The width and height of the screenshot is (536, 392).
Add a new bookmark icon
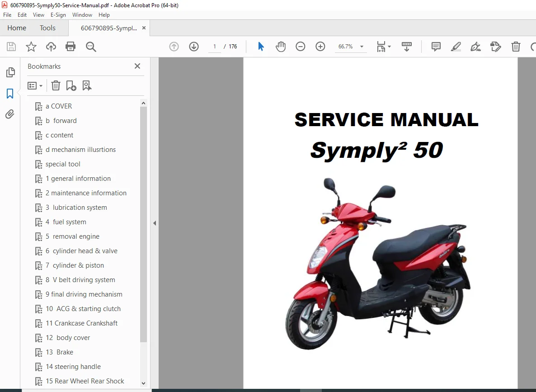tap(71, 85)
